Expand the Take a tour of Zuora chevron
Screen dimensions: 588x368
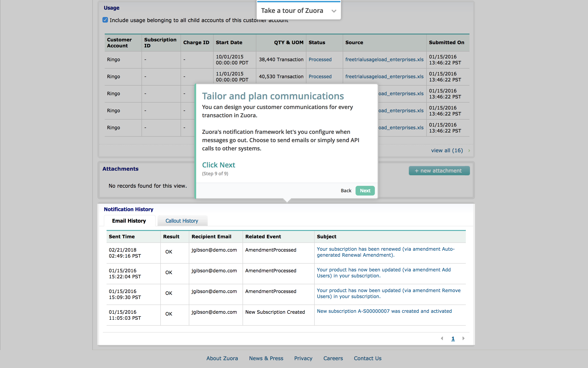coord(334,11)
